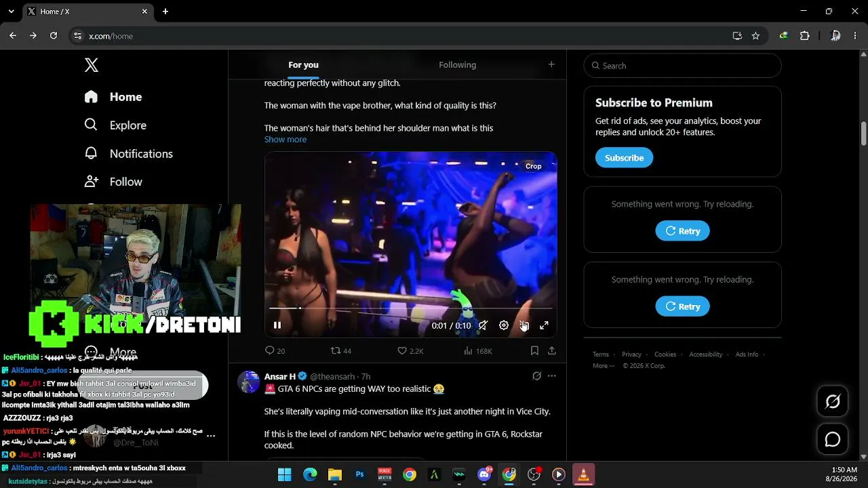Open the Grok floating button
The width and height of the screenshot is (868, 488).
click(833, 402)
